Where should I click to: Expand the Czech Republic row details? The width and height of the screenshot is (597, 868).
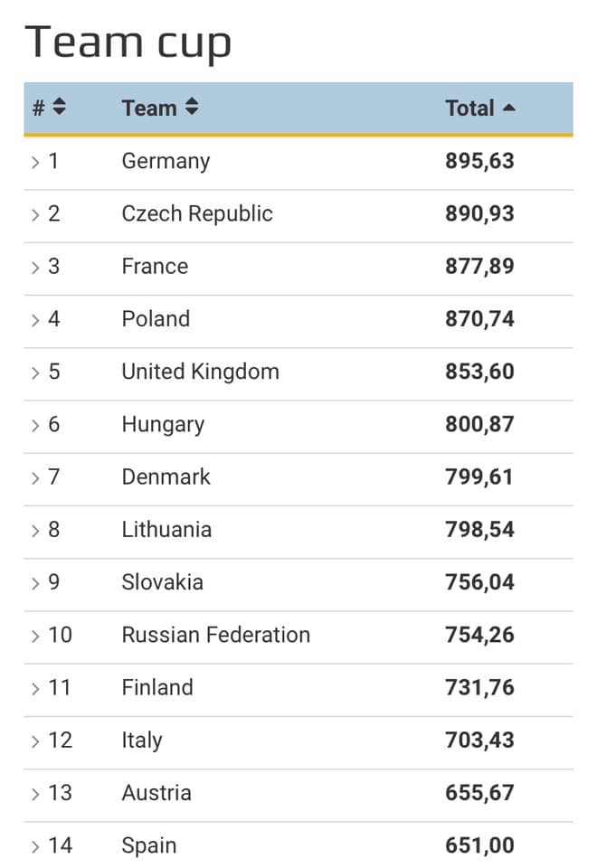coord(35,214)
